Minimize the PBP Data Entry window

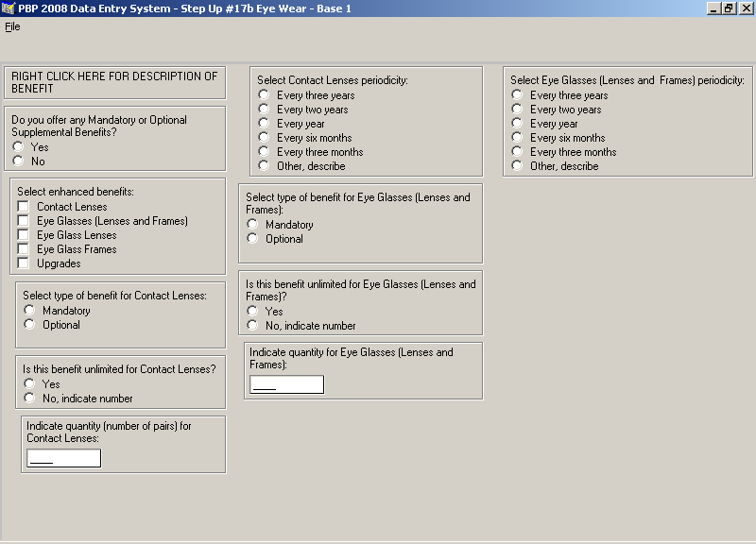713,8
